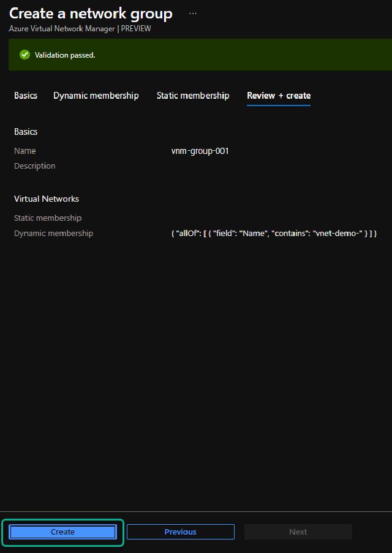Click the vnm-group-001 name value
This screenshot has height=553, width=392.
[200, 151]
